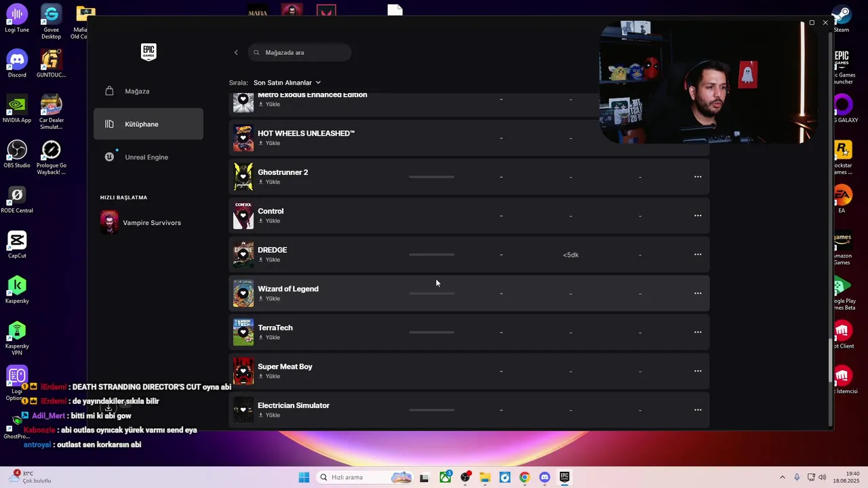Viewport: 868px width, 488px height.
Task: Click the Ghostrunner 2 cover thumbnail
Action: pos(243,177)
